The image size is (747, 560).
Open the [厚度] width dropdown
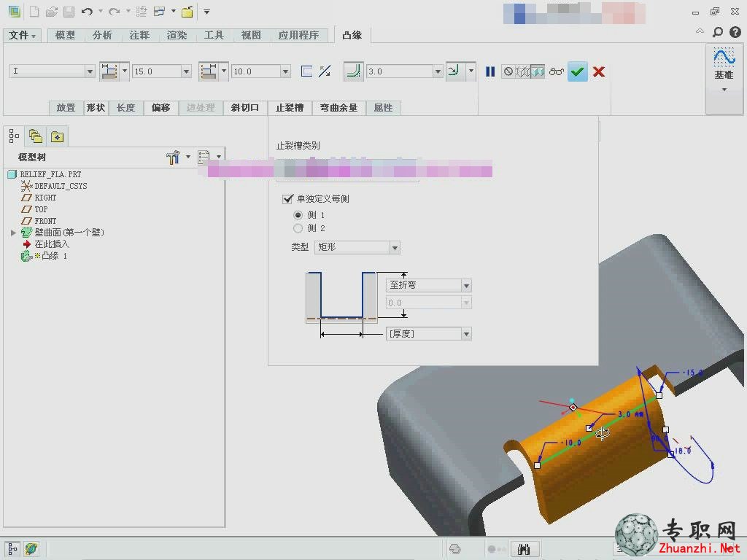click(466, 334)
